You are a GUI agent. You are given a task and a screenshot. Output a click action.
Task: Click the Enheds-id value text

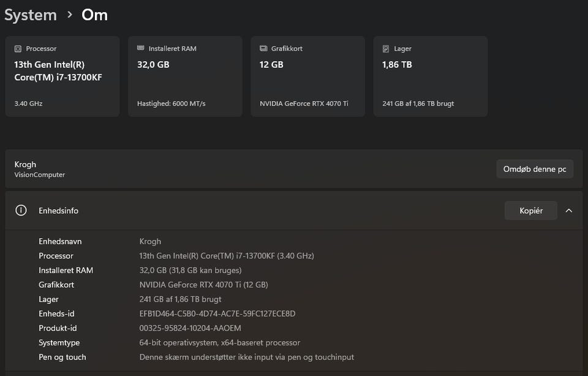pyautogui.click(x=217, y=314)
